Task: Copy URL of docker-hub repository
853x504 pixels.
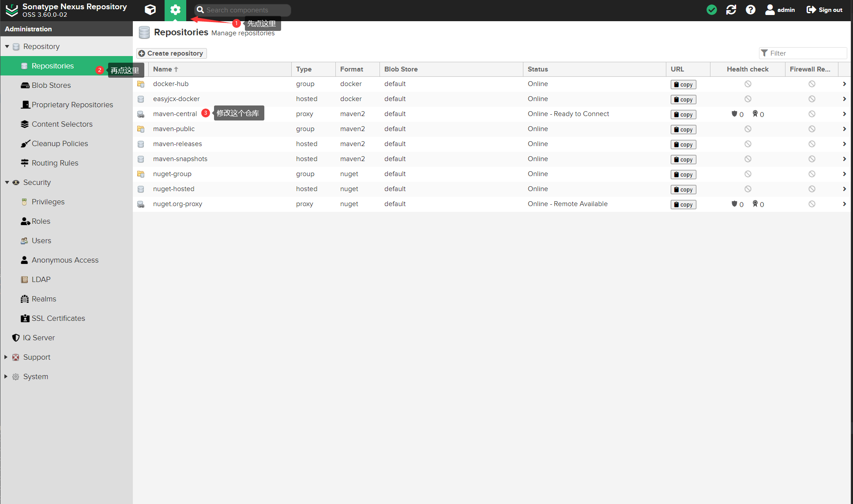Action: tap(683, 84)
